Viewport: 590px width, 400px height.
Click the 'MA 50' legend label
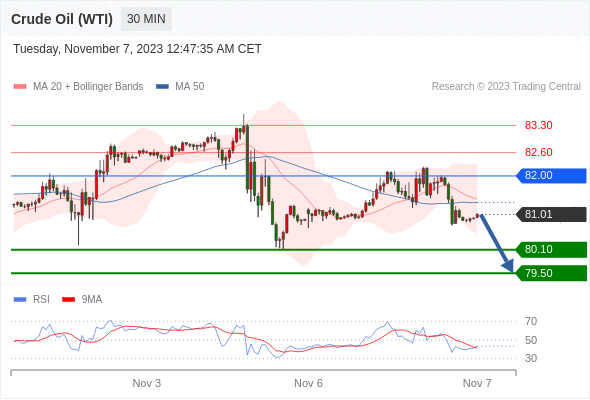pos(190,87)
